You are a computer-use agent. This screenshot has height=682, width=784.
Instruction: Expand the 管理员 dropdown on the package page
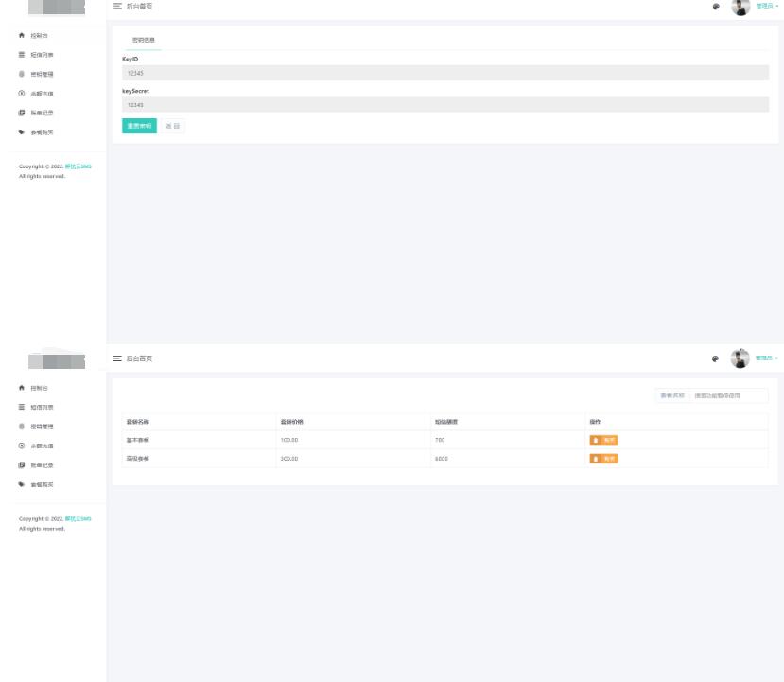pyautogui.click(x=766, y=358)
